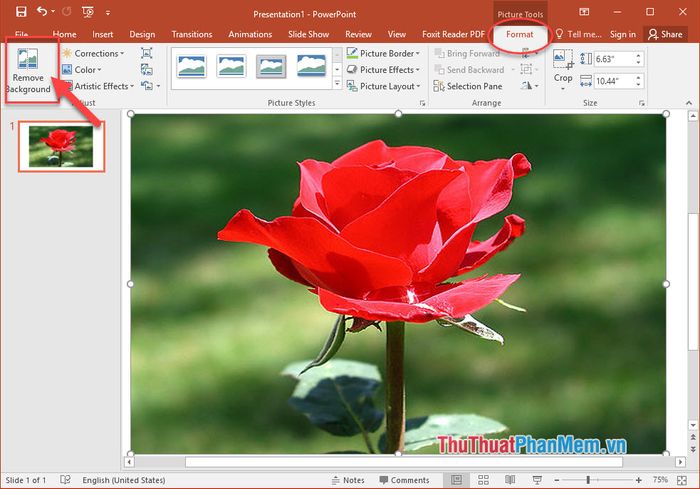The image size is (700, 489).
Task: Apply the first picture style thumbnail
Action: click(x=192, y=66)
